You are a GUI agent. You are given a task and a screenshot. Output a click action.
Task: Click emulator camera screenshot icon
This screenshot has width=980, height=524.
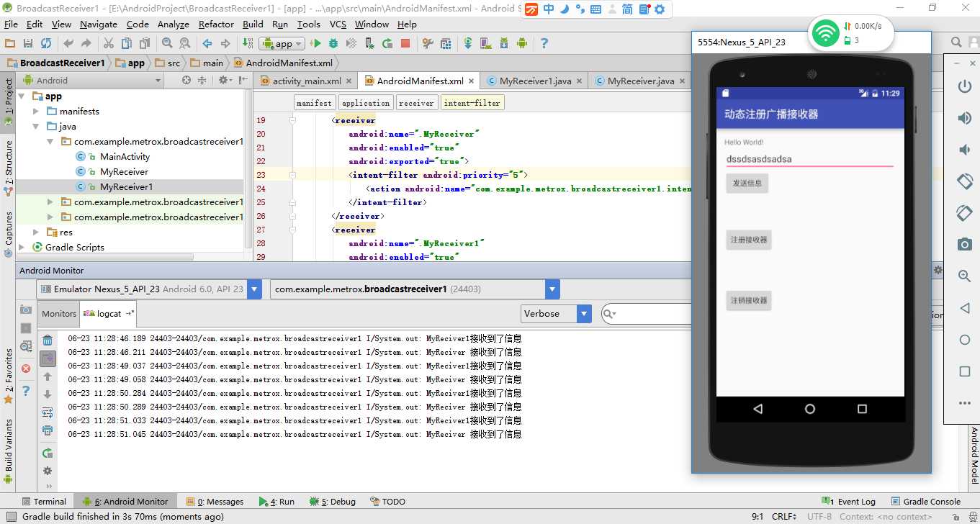pos(965,245)
